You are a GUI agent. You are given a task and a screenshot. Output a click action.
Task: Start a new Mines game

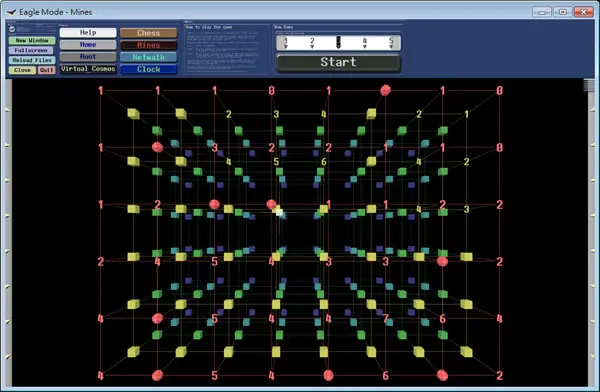point(339,62)
